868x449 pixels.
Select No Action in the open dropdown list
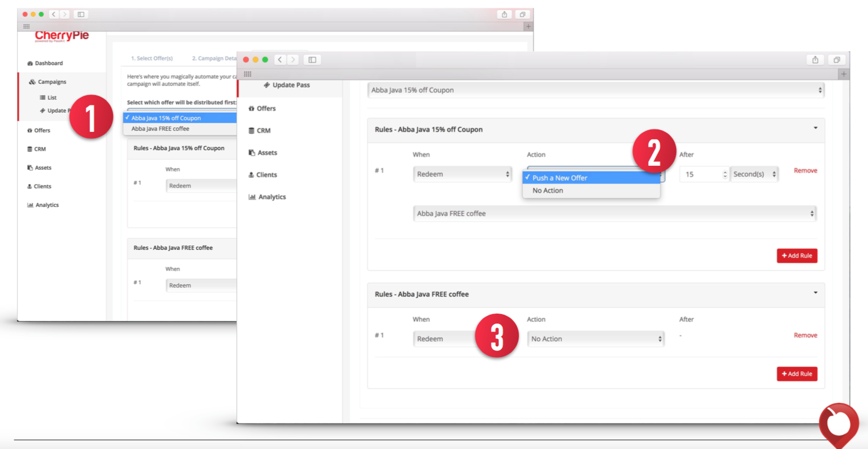click(591, 191)
